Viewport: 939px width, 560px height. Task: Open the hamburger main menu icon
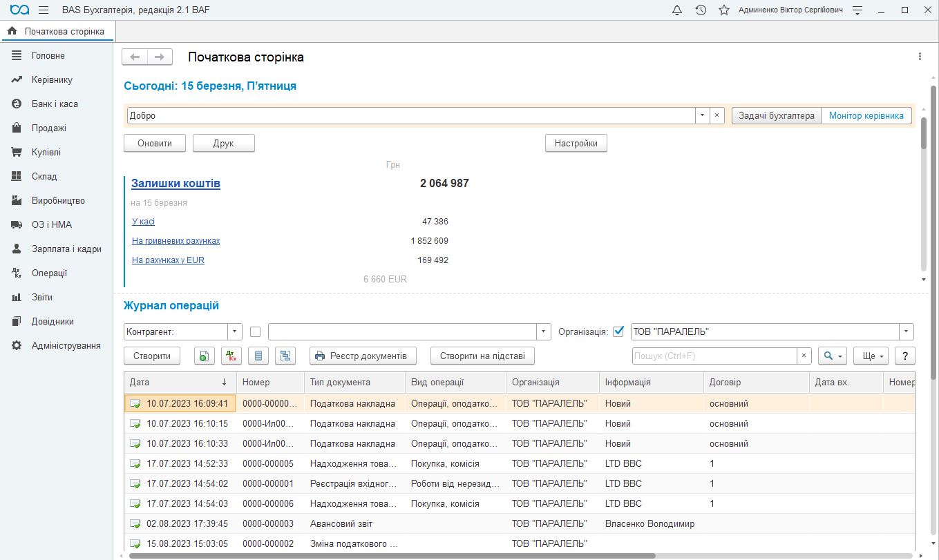tap(44, 10)
